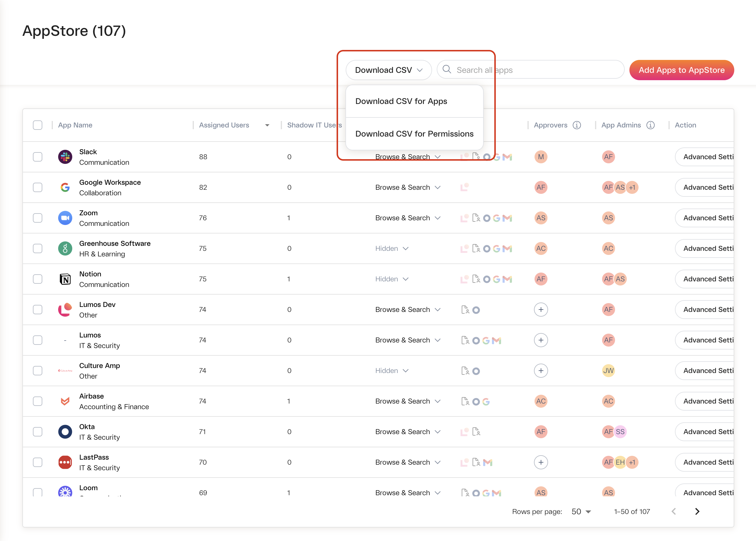
Task: Sort by Assigned Users arrow
Action: pyautogui.click(x=267, y=125)
